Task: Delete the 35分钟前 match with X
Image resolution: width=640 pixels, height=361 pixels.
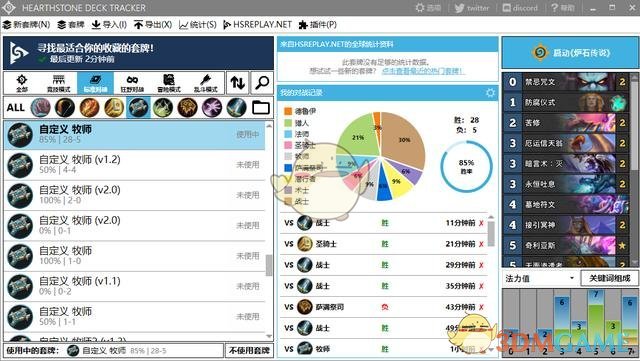Action: pos(482,286)
